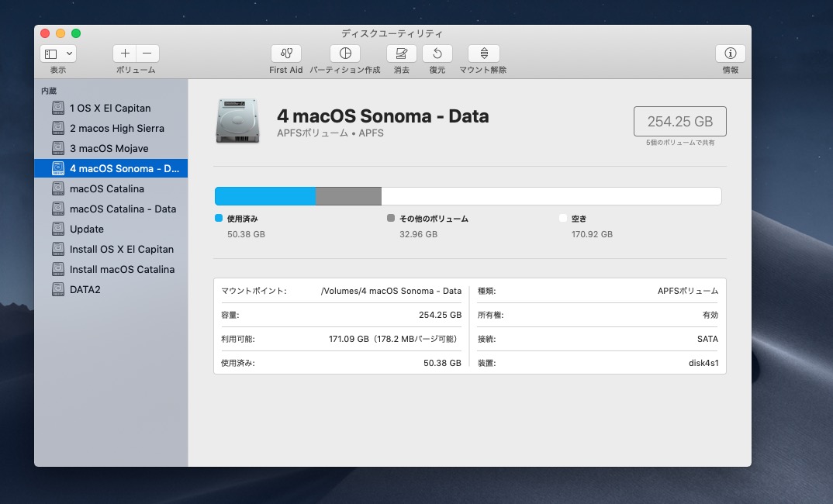833x504 pixels.
Task: Add a volume with the plus button
Action: 125,54
